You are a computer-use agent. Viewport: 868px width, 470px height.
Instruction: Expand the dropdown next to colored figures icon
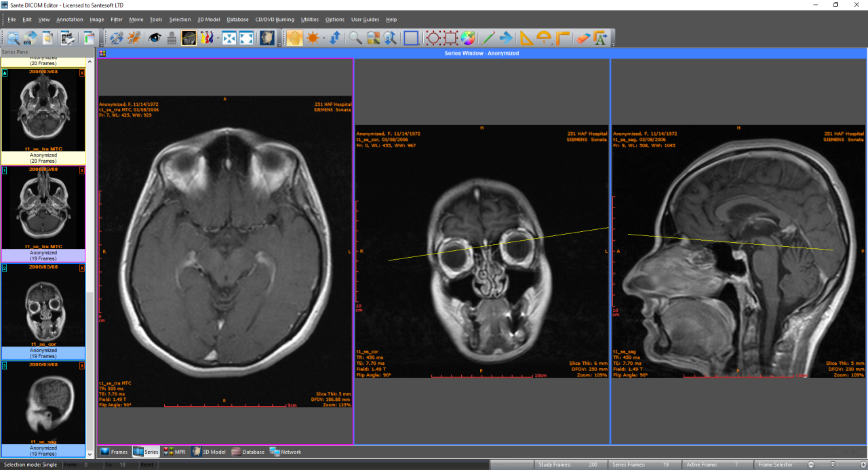click(218, 38)
